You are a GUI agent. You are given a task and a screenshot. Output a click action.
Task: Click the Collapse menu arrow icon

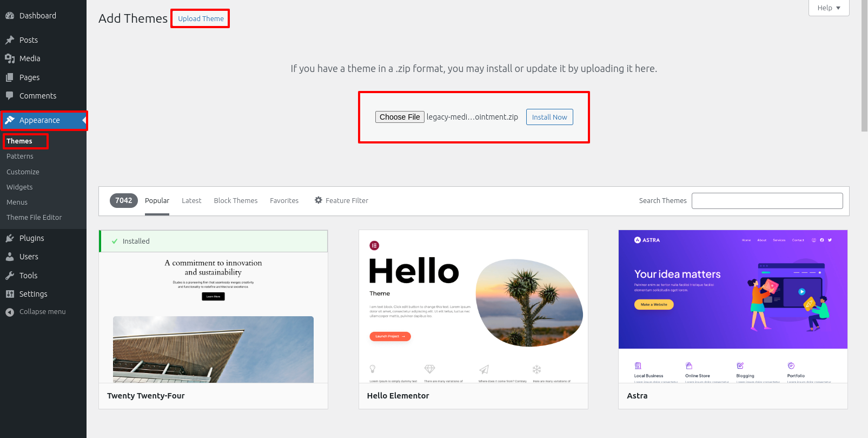(10, 312)
